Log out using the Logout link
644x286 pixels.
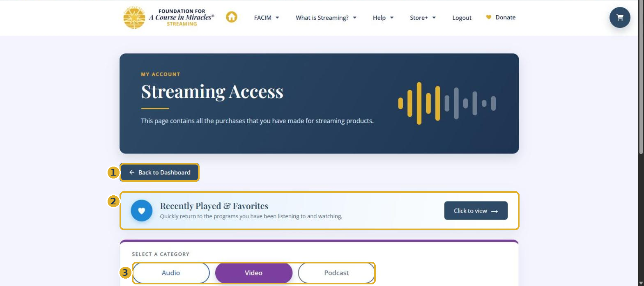[x=462, y=18]
